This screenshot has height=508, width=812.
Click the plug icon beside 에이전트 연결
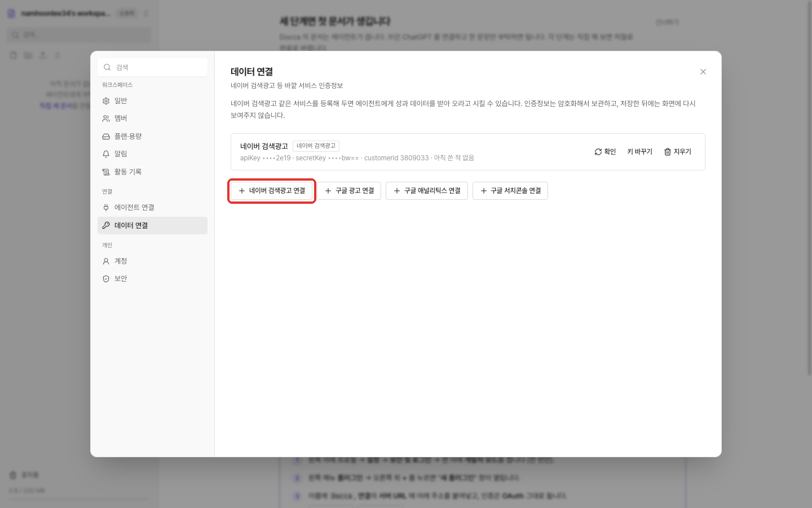(106, 208)
